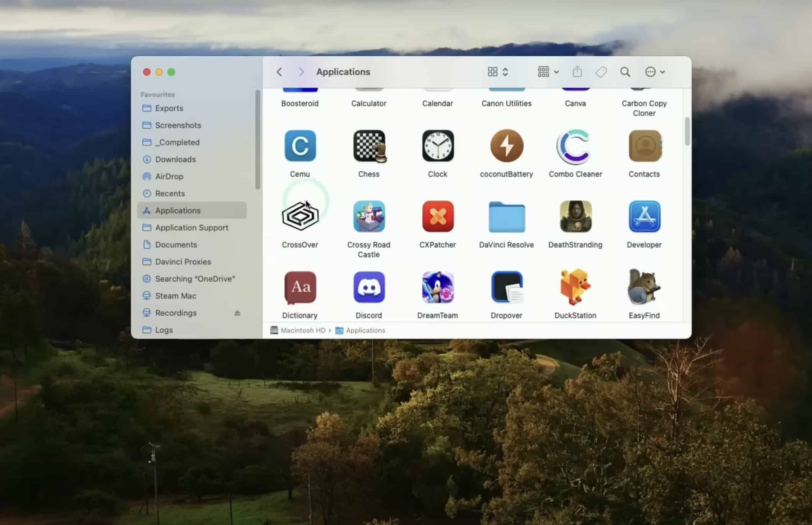The image size is (812, 525).
Task: Go back with the left chevron
Action: (279, 72)
